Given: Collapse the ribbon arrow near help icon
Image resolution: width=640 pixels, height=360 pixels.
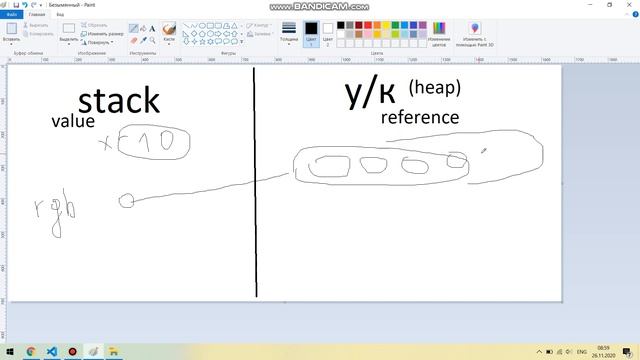Looking at the screenshot, I should coord(627,14).
